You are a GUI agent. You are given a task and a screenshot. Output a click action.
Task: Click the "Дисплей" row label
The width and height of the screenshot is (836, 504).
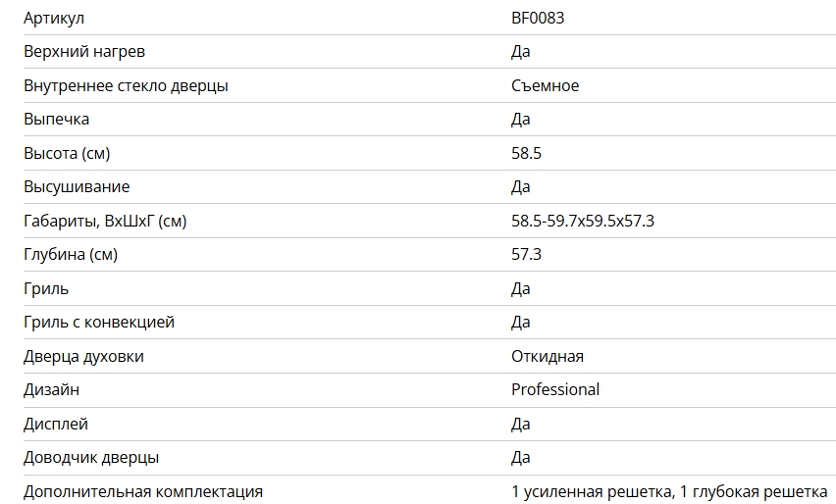56,424
